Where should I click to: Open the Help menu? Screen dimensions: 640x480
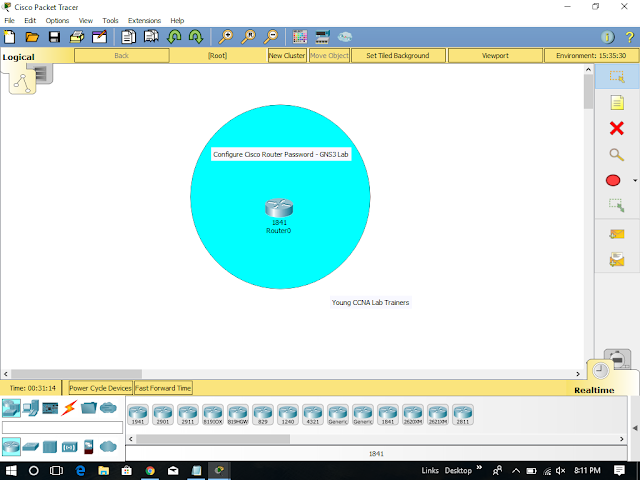(177, 20)
